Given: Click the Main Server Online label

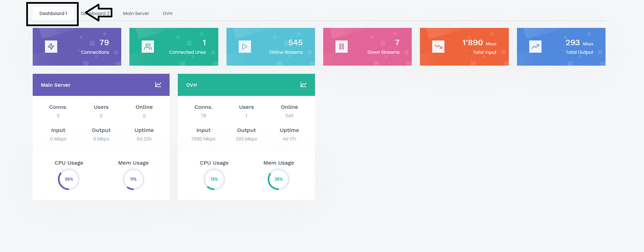Looking at the screenshot, I should [144, 107].
